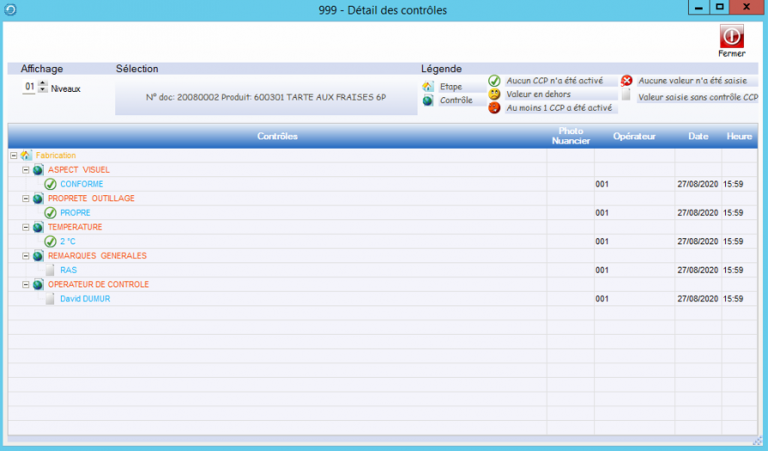The height and width of the screenshot is (451, 768).
Task: Select the REMARQUES GENERALES control row
Action: (97, 256)
